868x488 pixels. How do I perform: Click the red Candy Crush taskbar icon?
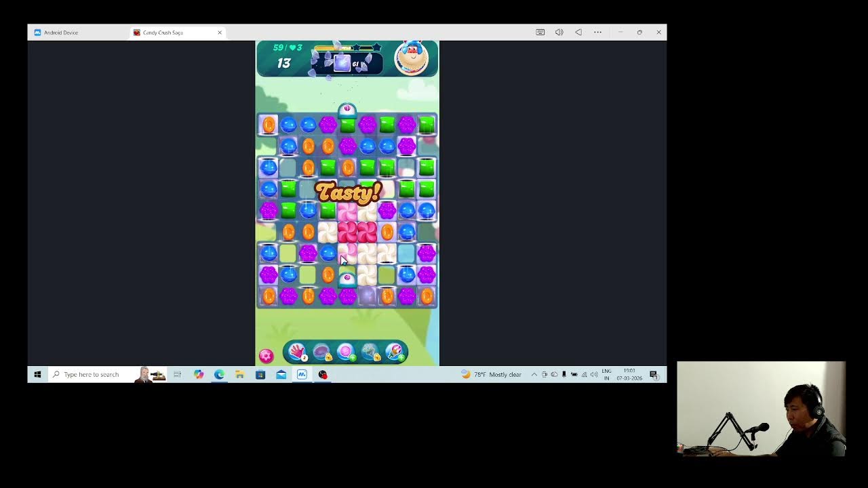tap(323, 374)
